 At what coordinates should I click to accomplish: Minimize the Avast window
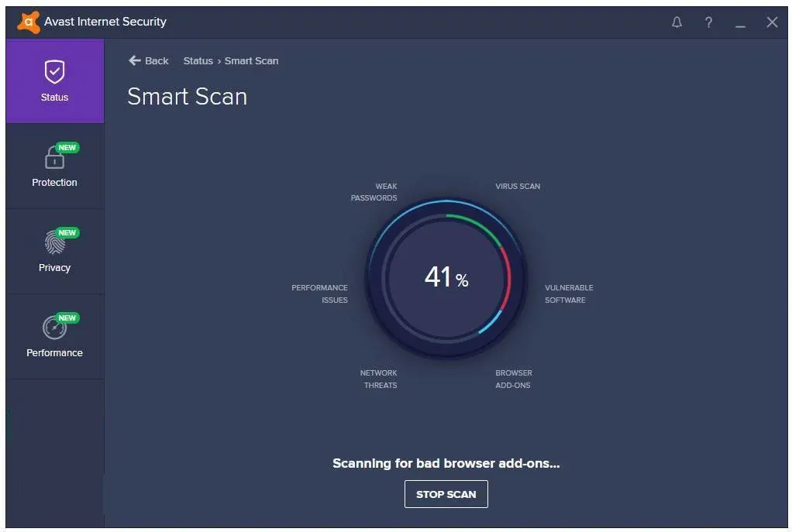click(x=740, y=26)
